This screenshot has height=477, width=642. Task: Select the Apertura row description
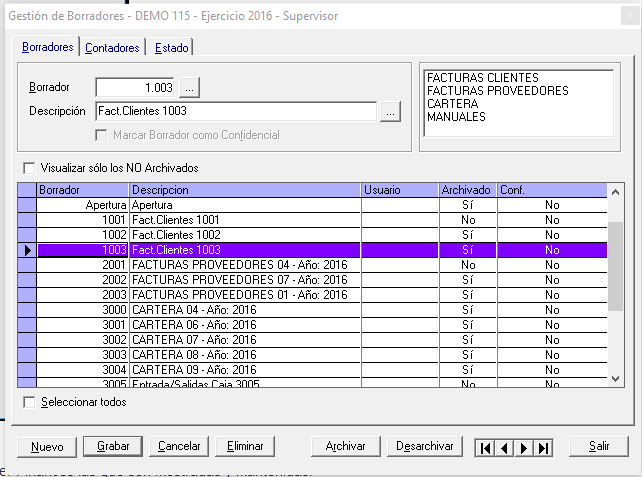[x=245, y=205]
